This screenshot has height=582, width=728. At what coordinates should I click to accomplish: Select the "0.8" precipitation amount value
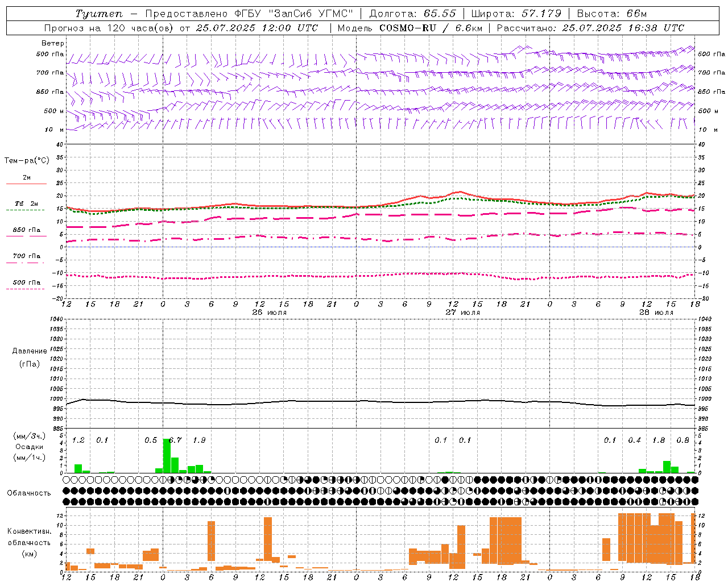tap(683, 440)
